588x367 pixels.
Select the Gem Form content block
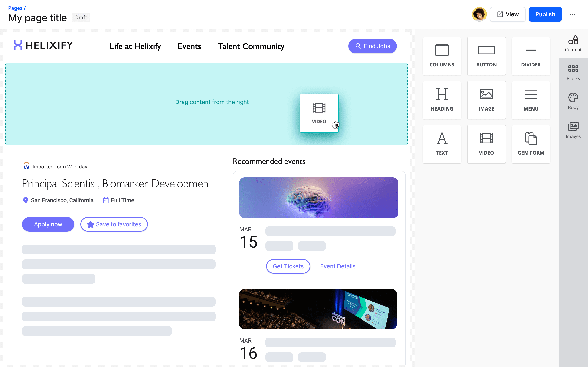(x=531, y=144)
